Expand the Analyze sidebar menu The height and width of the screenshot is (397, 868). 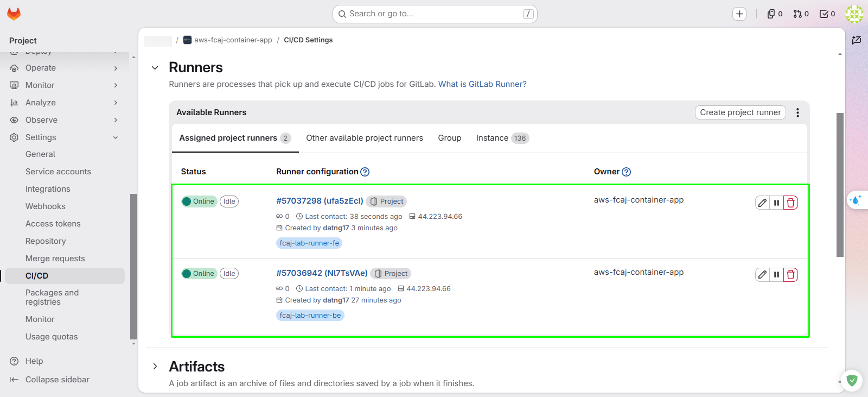click(64, 103)
